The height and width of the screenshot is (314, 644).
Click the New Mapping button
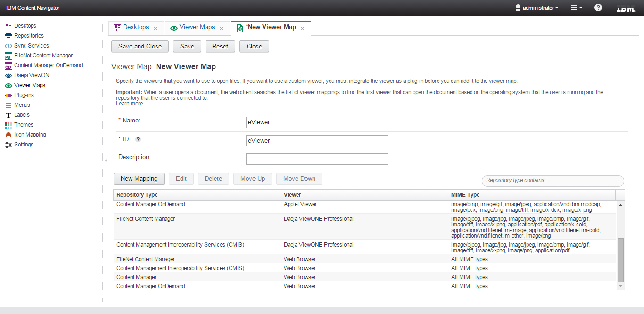[x=139, y=178]
